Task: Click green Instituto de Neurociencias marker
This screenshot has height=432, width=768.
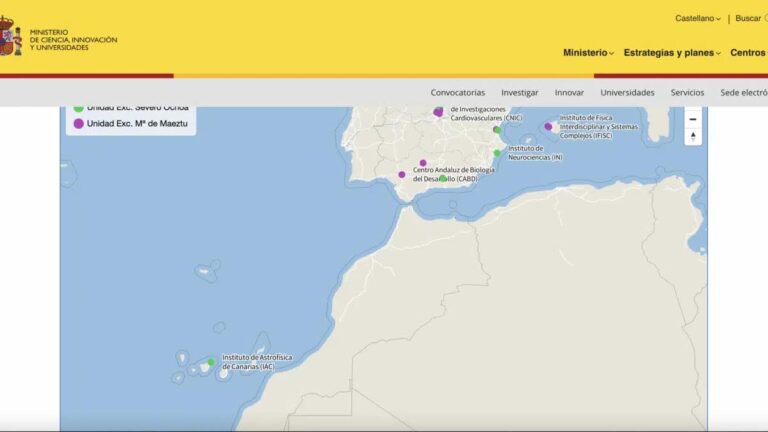Action: (x=497, y=153)
